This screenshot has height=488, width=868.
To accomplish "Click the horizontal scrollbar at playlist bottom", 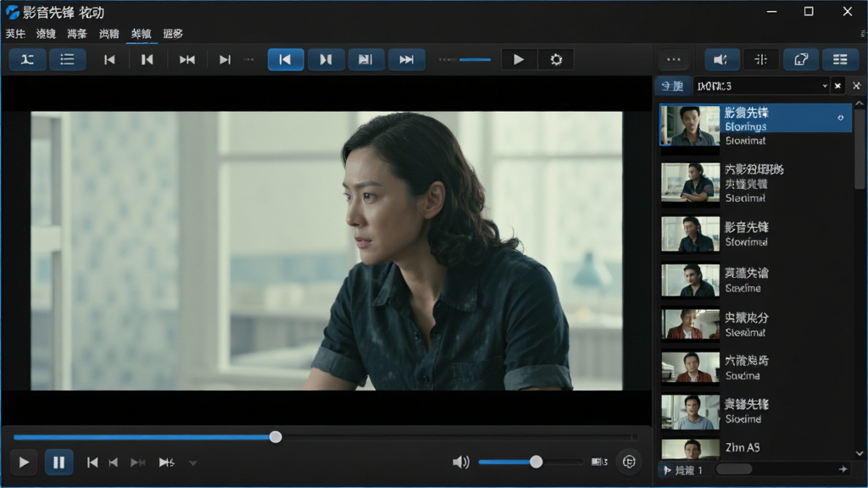I will tap(734, 469).
